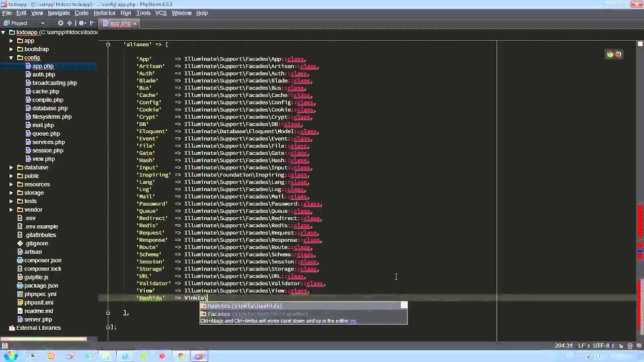Toggle the fold marker beside 'aliases' line
The image size is (644, 362).
[x=108, y=45]
